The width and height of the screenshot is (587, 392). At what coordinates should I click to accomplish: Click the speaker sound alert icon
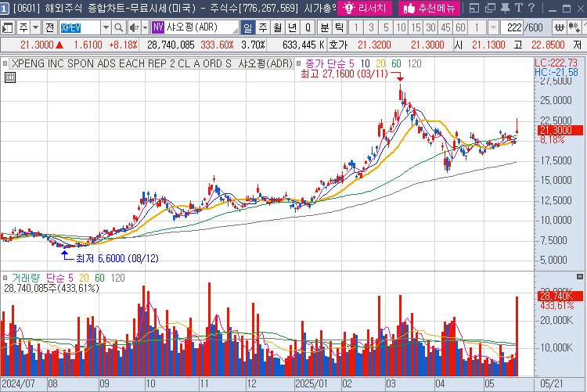coord(133,27)
